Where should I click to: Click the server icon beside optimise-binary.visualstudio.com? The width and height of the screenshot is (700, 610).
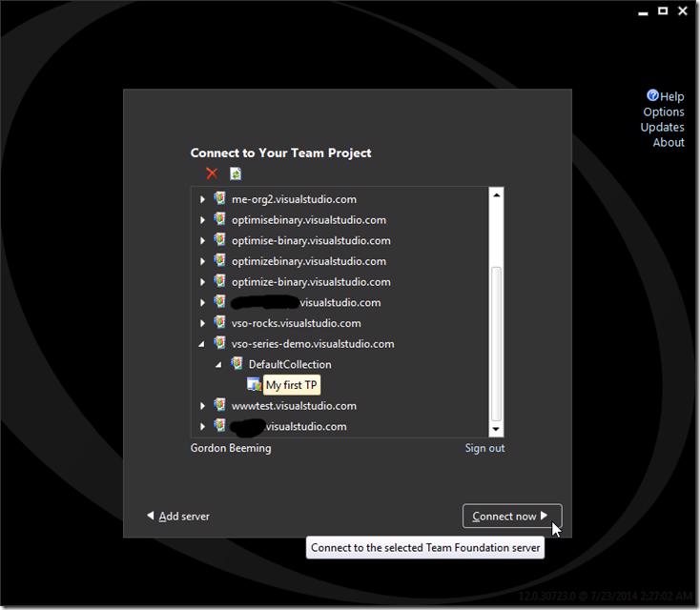(x=220, y=239)
